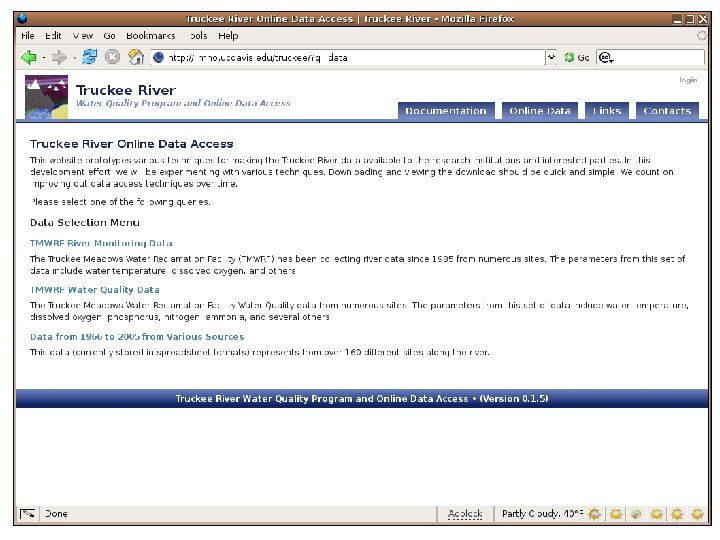Click the Water Quality Program subtitle text
This screenshot has height=540, width=720.
click(x=183, y=103)
